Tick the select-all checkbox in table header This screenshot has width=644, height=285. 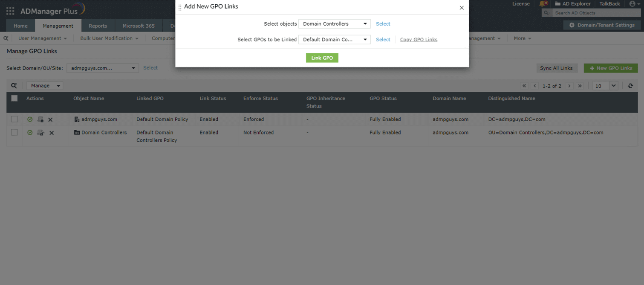(14, 98)
